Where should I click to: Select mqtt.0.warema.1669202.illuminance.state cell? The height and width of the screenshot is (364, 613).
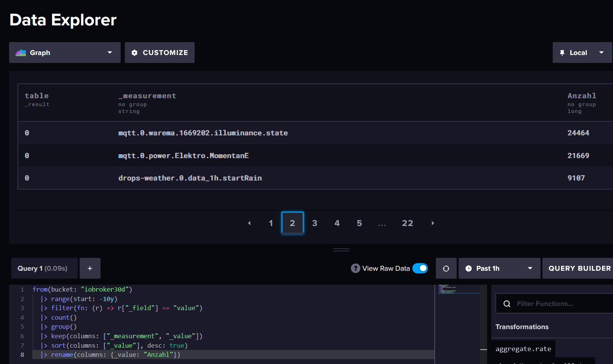click(x=203, y=133)
